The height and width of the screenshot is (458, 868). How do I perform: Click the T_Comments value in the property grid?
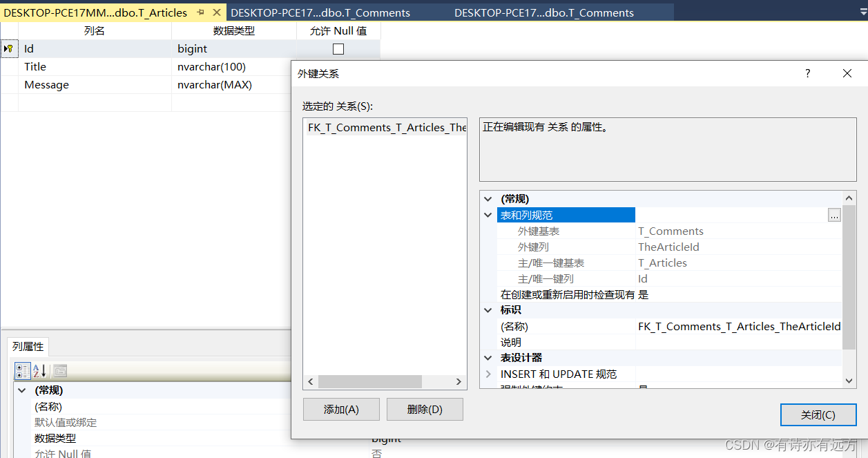[671, 231]
